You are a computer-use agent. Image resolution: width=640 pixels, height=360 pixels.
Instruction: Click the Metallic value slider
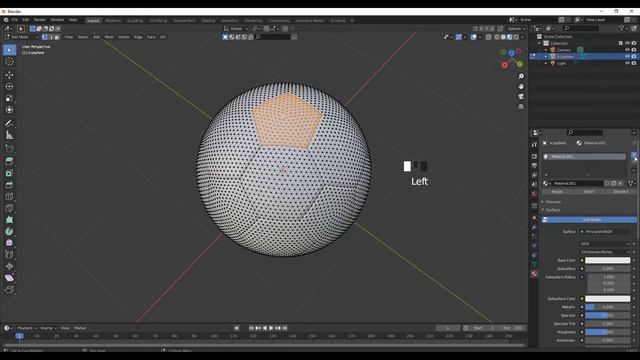(608, 307)
